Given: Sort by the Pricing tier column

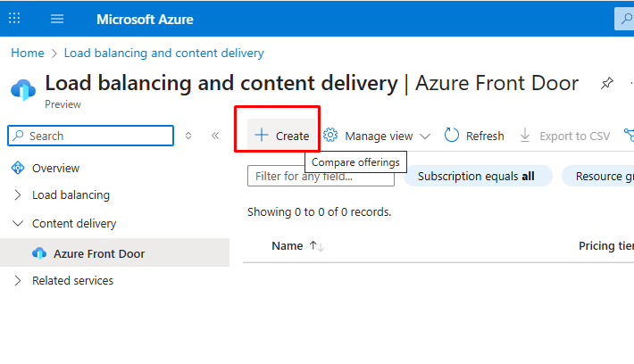Looking at the screenshot, I should coord(606,245).
